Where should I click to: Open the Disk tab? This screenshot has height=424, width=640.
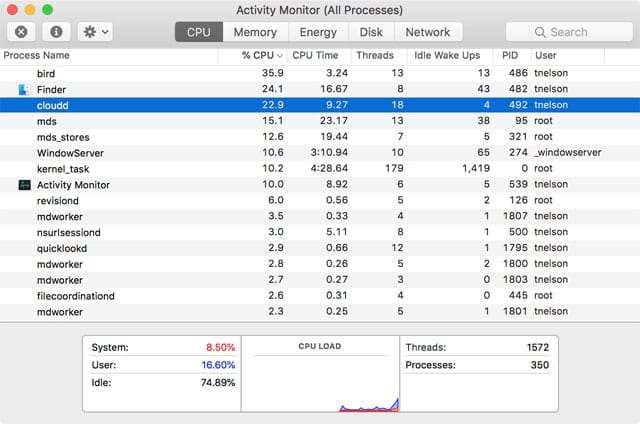click(x=371, y=32)
